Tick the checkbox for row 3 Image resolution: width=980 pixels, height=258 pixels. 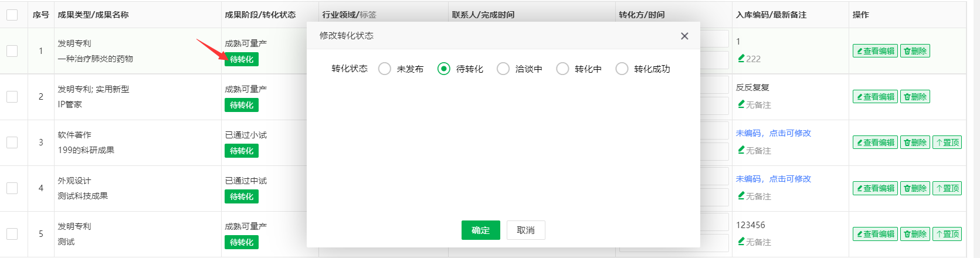12,142
